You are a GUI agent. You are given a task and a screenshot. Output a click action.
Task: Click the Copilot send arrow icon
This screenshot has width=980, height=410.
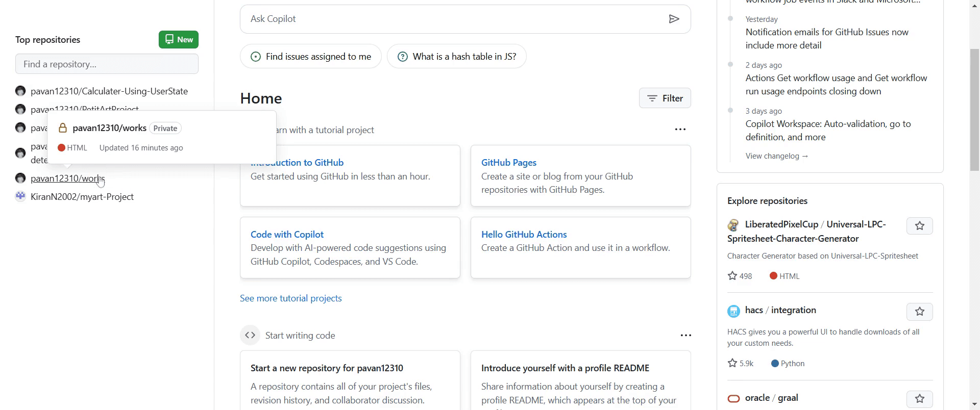tap(674, 19)
